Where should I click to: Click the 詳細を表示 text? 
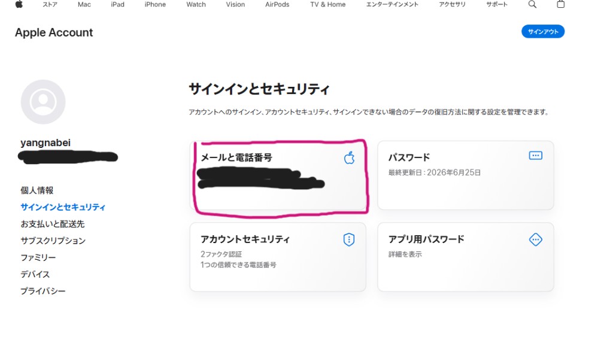pyautogui.click(x=405, y=254)
